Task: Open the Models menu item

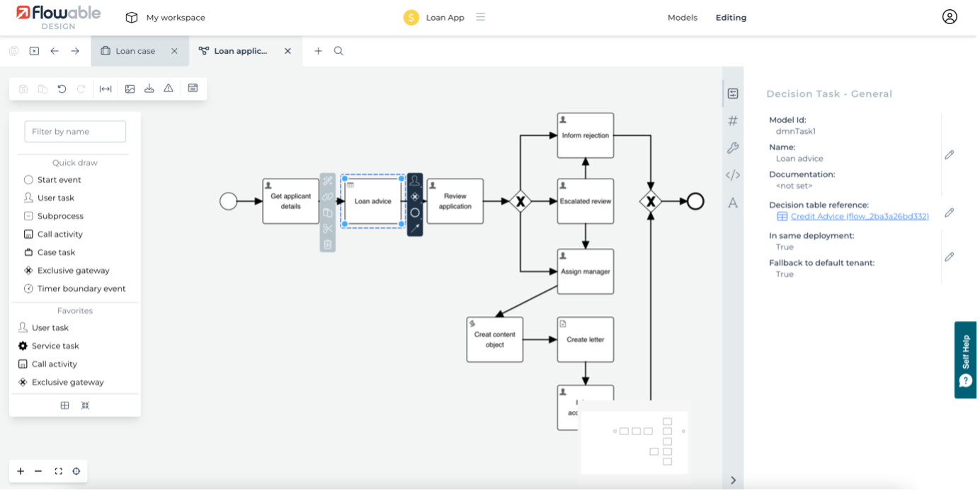Action: 682,18
